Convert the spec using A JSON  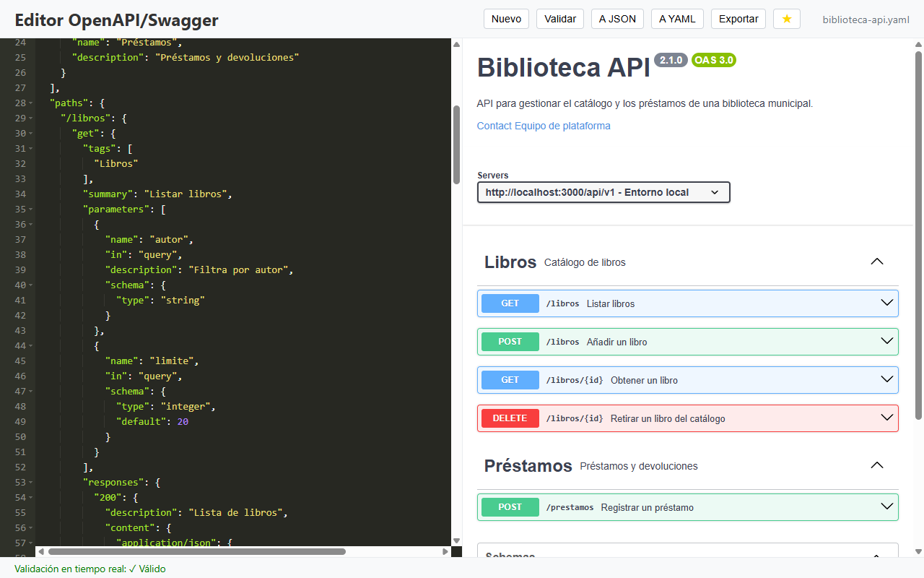[x=617, y=19]
